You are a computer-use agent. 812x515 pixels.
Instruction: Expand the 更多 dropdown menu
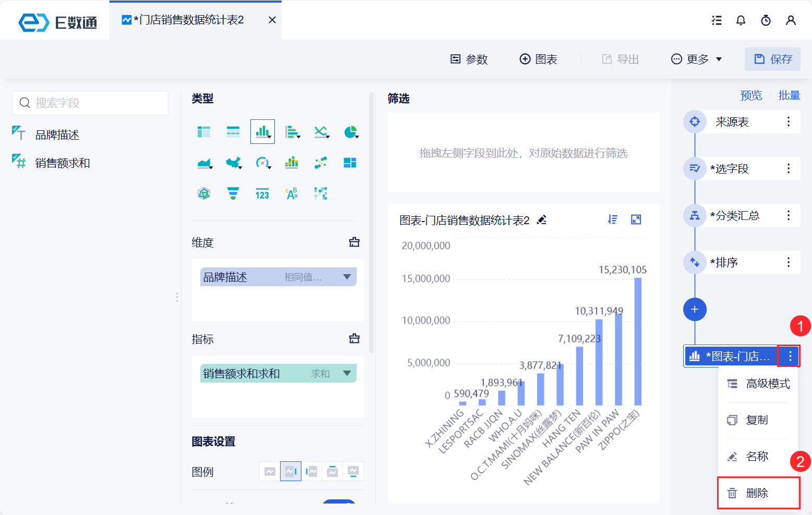[696, 59]
